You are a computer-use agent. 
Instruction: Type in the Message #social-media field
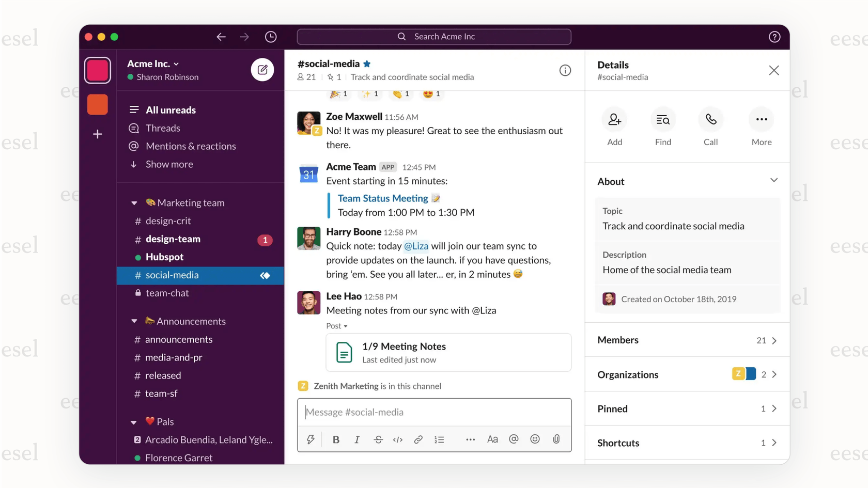point(434,412)
